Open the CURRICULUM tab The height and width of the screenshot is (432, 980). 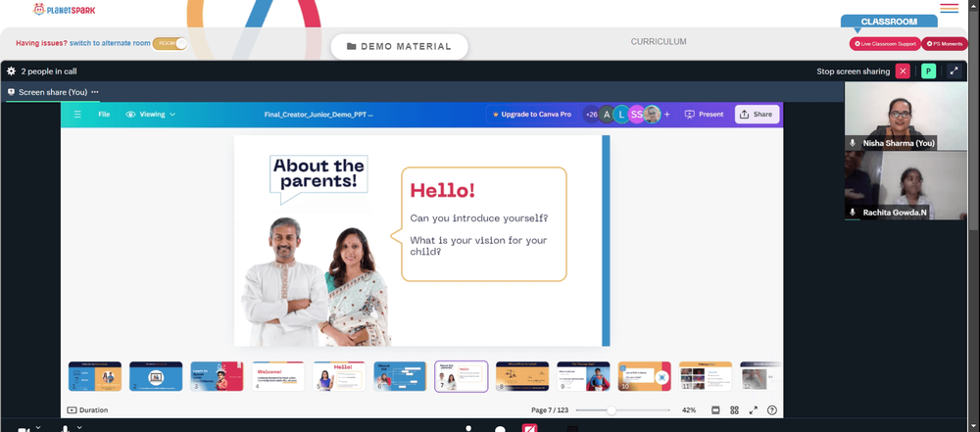pyautogui.click(x=659, y=42)
